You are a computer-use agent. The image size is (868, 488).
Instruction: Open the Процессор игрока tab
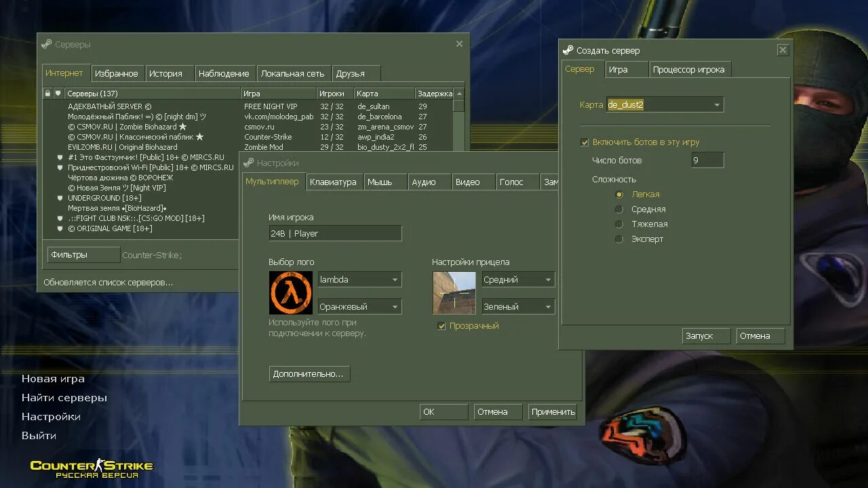tap(690, 70)
